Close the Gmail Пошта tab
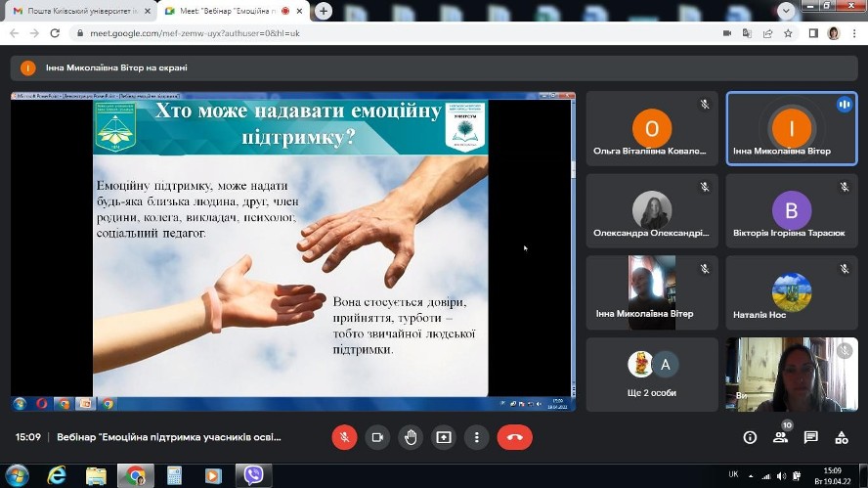 click(148, 11)
